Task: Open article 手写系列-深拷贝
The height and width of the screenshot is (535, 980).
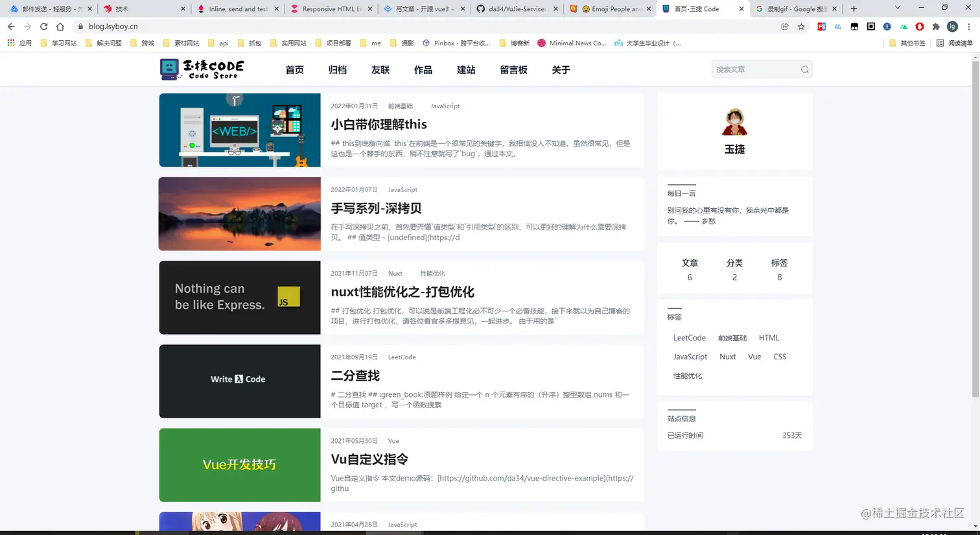Action: pos(376,208)
